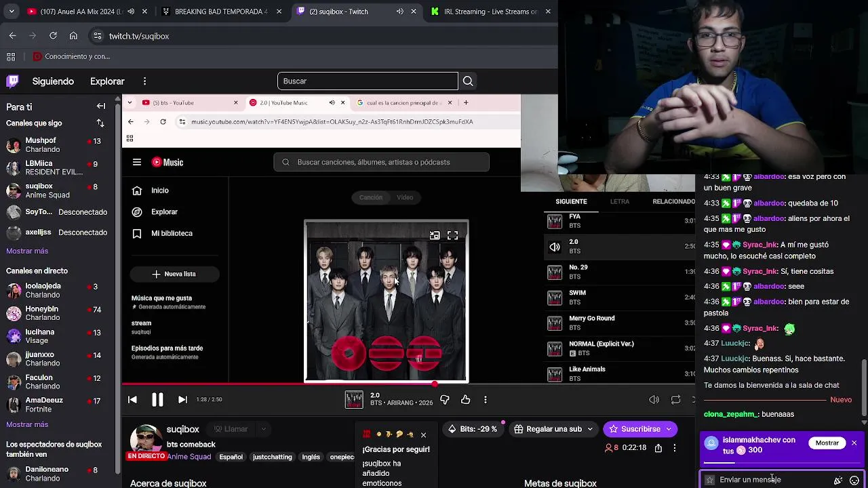Image resolution: width=868 pixels, height=488 pixels.
Task: Open the LETRA lyrics tab
Action: [x=620, y=201]
